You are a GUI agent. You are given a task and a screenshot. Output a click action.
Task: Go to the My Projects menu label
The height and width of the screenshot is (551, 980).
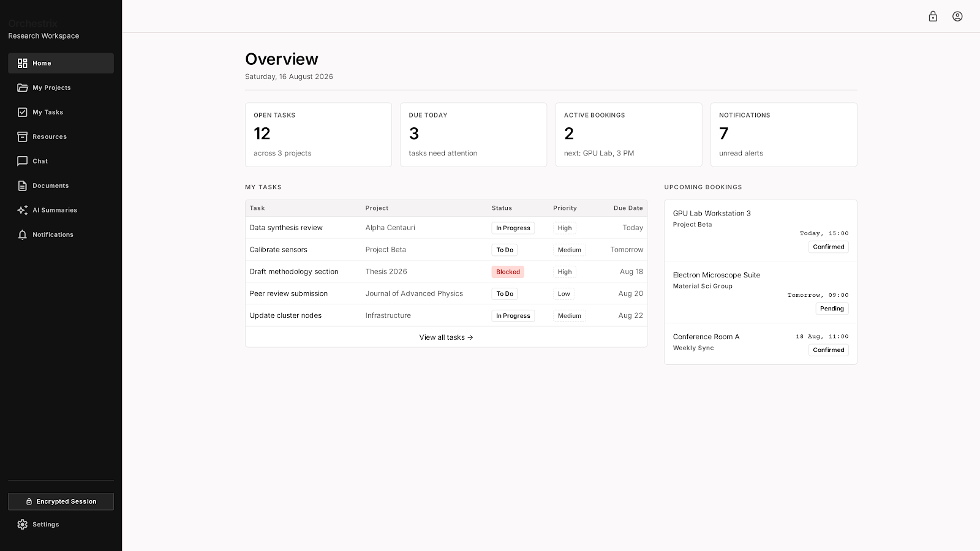[51, 88]
